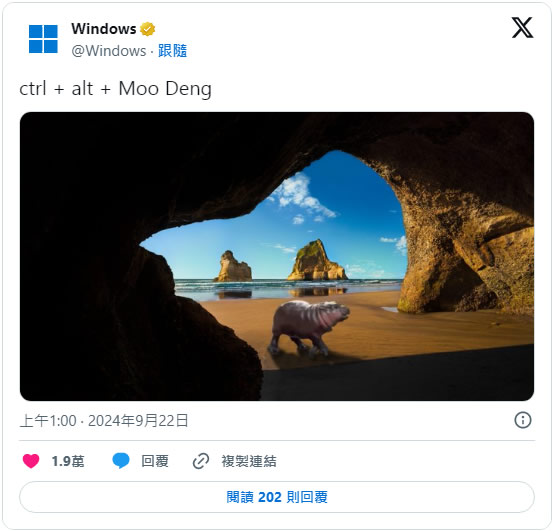This screenshot has height=531, width=552.
Task: Click the blue reply bubble icon
Action: pos(121,461)
